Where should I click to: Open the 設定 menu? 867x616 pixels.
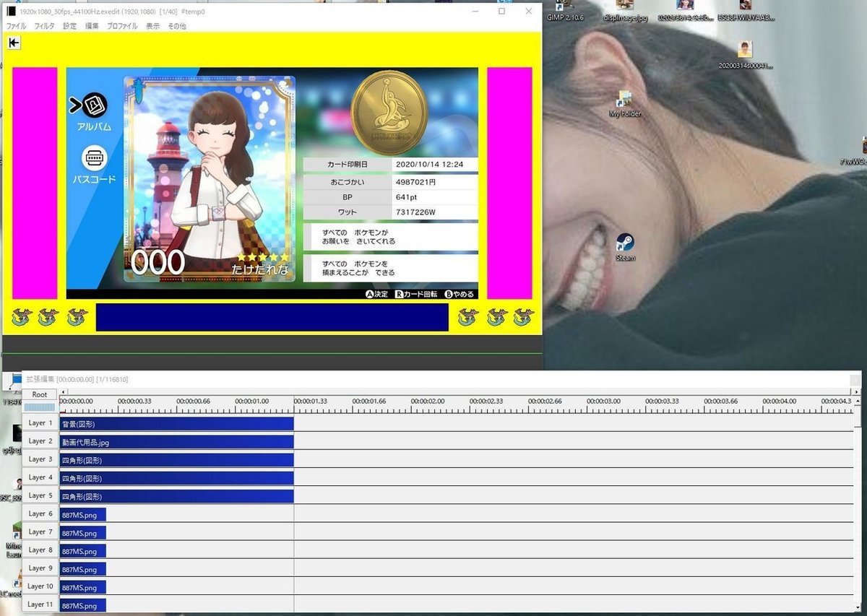point(69,26)
